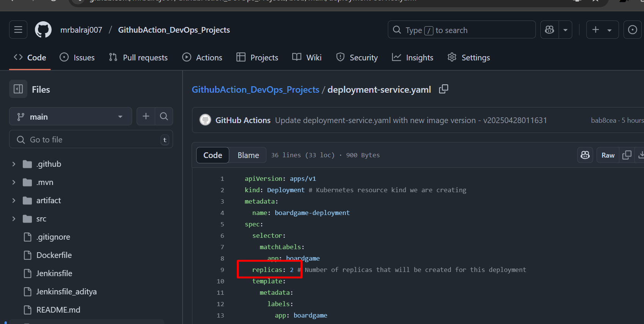
Task: Open the create new plus menu
Action: [x=602, y=30]
